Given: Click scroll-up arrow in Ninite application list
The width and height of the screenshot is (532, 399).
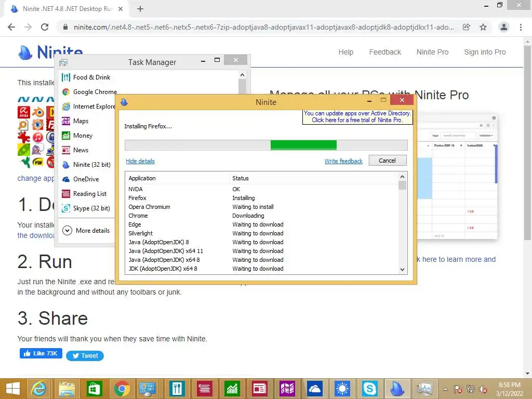Looking at the screenshot, I should pos(403,177).
